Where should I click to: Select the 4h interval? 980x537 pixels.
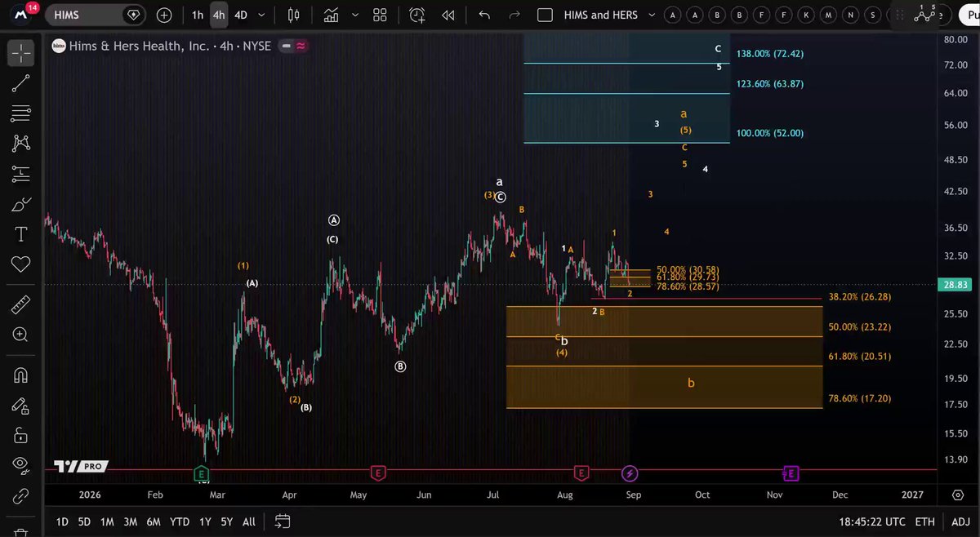[219, 15]
